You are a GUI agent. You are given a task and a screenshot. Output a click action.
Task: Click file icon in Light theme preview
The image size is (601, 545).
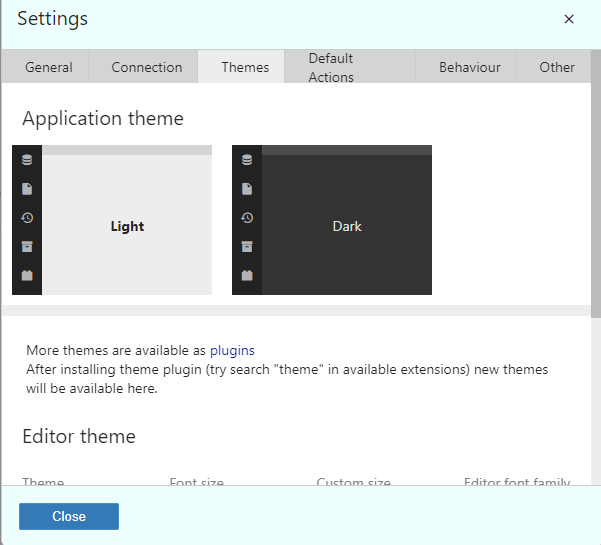27,189
